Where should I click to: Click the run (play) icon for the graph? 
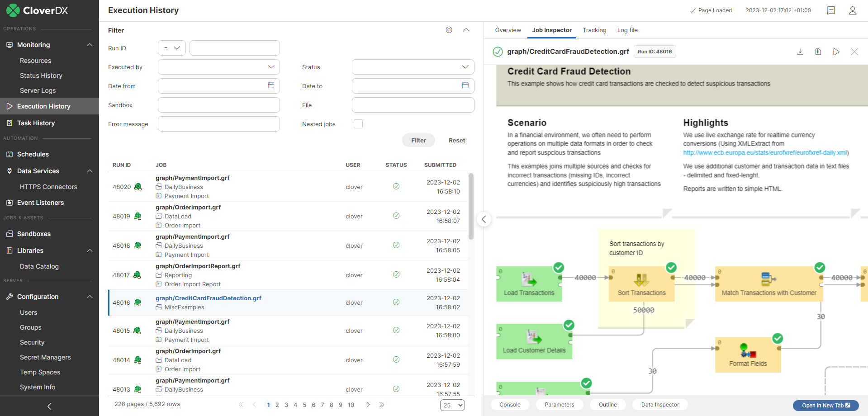(x=836, y=52)
